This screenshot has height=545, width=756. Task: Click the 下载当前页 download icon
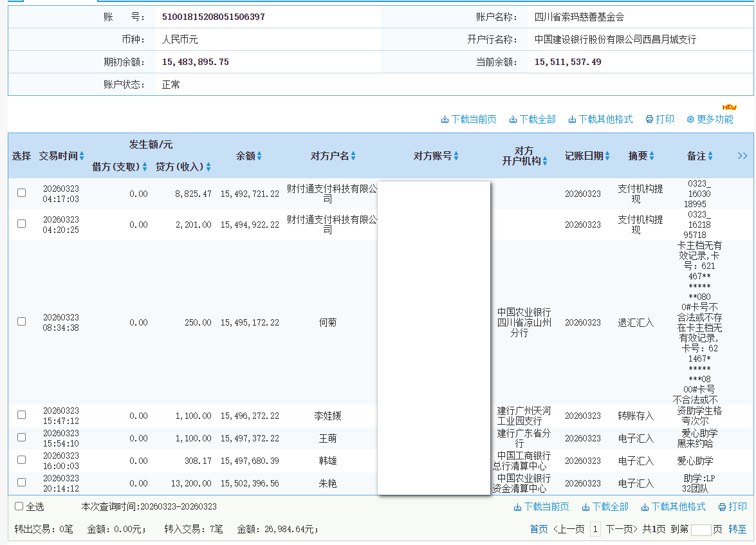pyautogui.click(x=445, y=119)
